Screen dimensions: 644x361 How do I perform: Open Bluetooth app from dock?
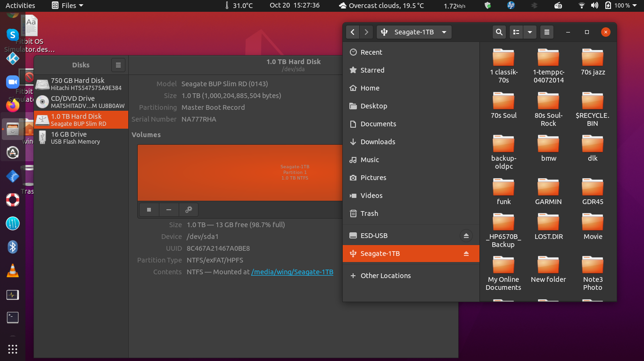[13, 247]
